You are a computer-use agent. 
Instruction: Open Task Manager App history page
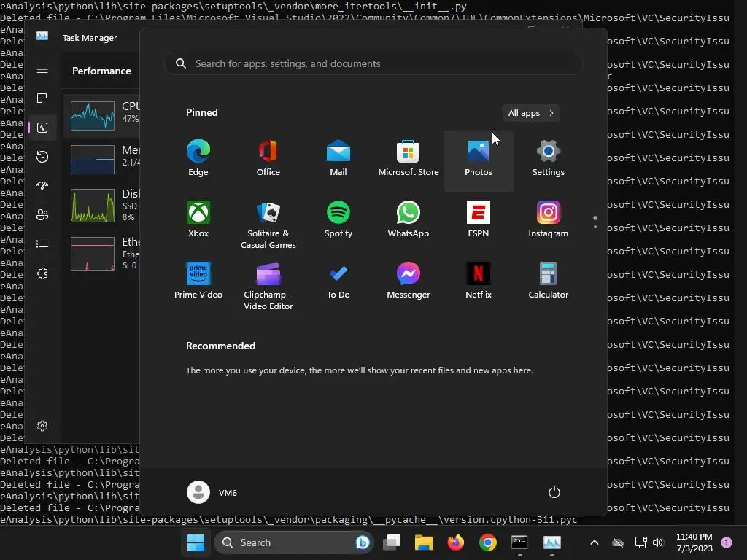[x=42, y=157]
